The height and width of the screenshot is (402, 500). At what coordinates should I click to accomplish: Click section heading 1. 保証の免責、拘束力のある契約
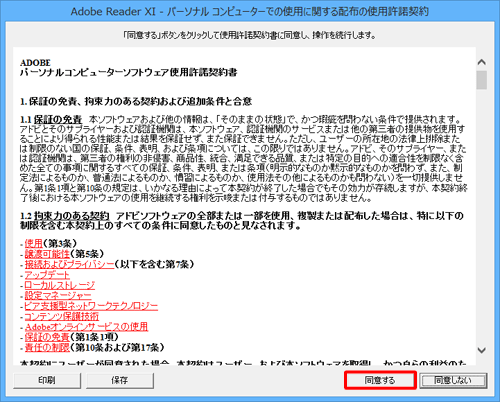pos(136,101)
